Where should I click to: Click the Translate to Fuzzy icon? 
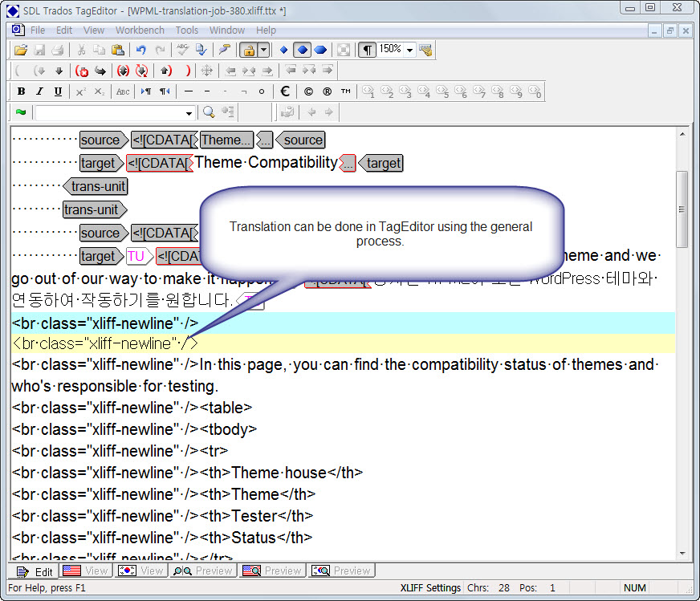pyautogui.click(x=141, y=71)
